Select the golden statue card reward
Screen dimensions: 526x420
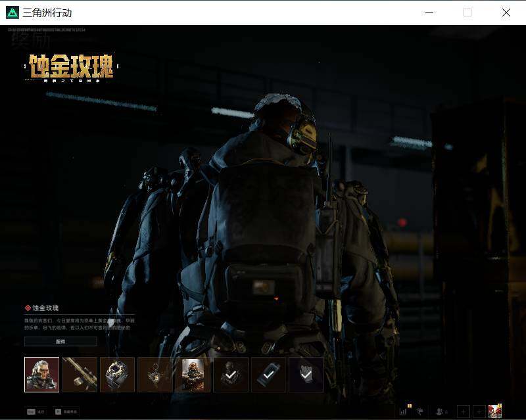coord(193,375)
